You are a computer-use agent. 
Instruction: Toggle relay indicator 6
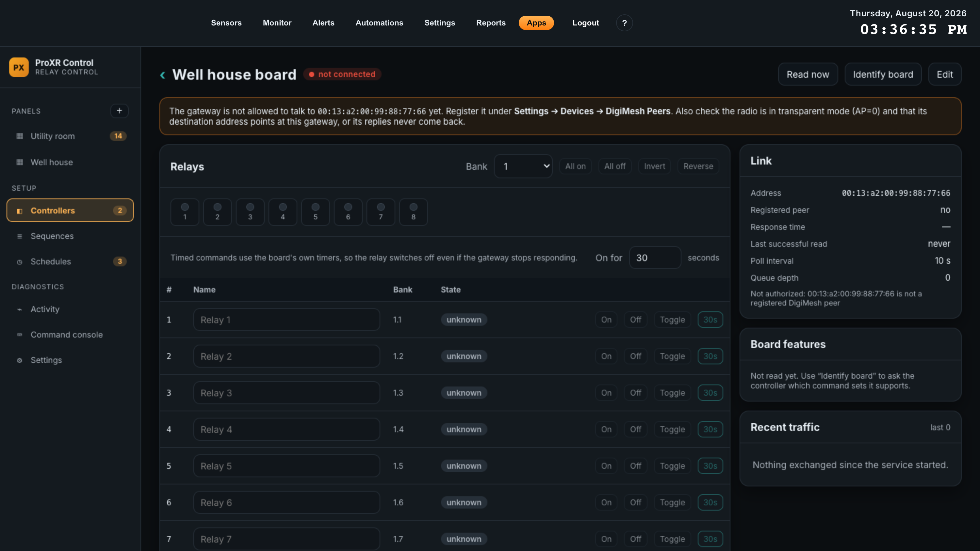click(x=348, y=212)
